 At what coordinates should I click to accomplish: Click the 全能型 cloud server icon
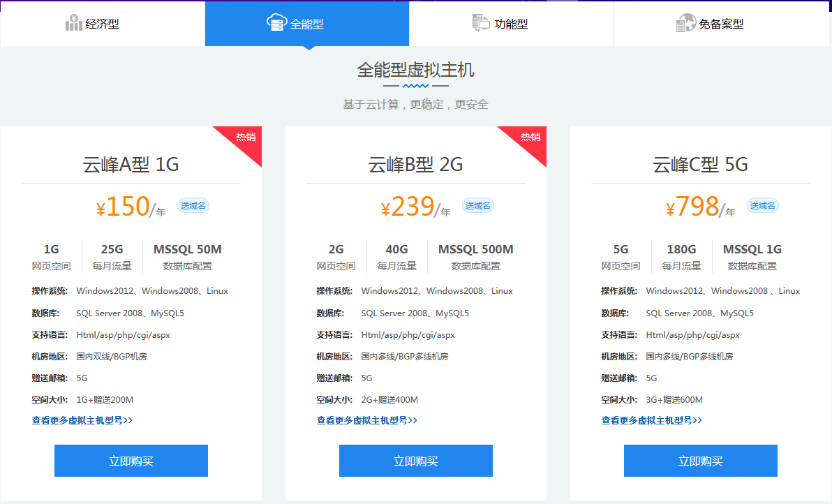point(277,23)
